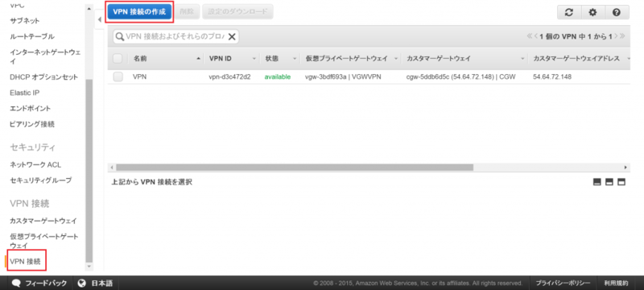Click the 名前 column header

[x=140, y=59]
